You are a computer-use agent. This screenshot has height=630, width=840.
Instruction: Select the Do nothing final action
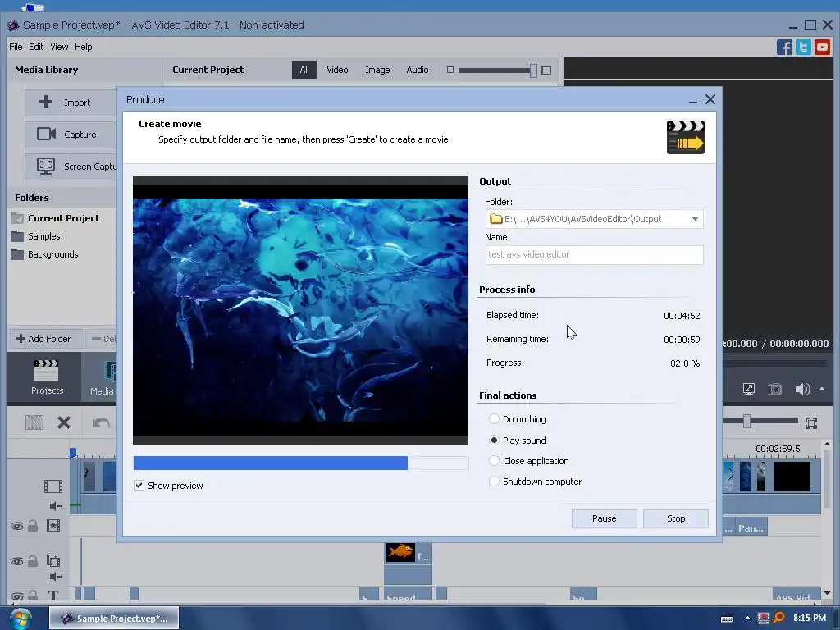pos(494,419)
